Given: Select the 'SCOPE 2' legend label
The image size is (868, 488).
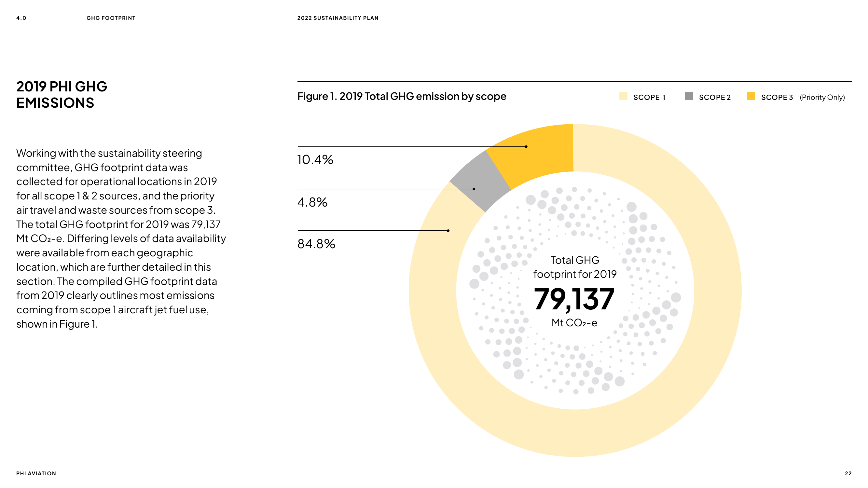Looking at the screenshot, I should click(x=715, y=97).
